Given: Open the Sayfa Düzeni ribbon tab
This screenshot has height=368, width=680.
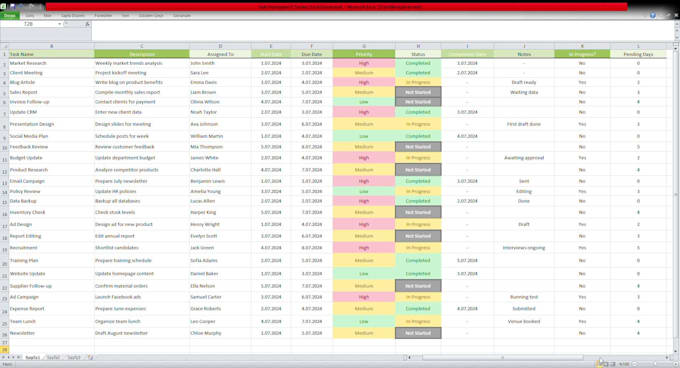Looking at the screenshot, I should point(72,15).
